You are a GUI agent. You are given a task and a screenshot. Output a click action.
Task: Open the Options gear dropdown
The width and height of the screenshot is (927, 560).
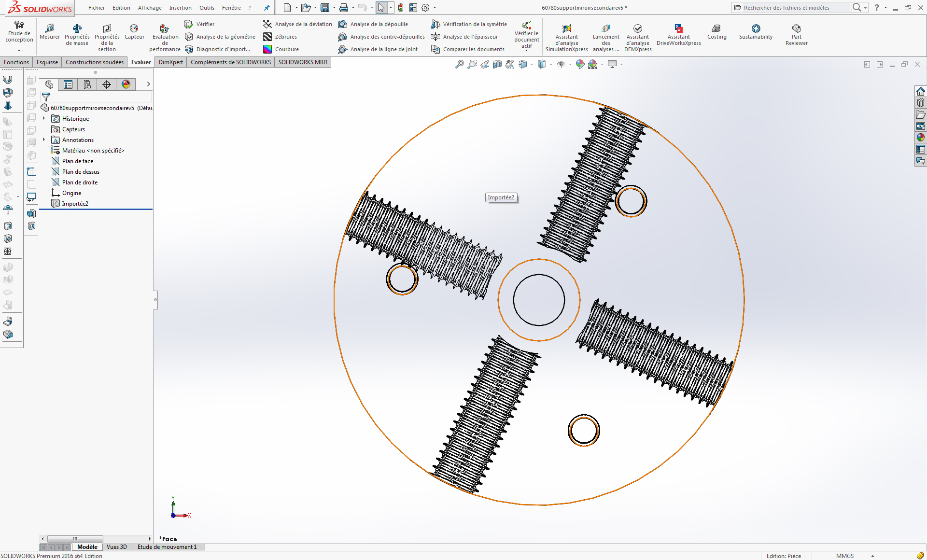pos(435,8)
